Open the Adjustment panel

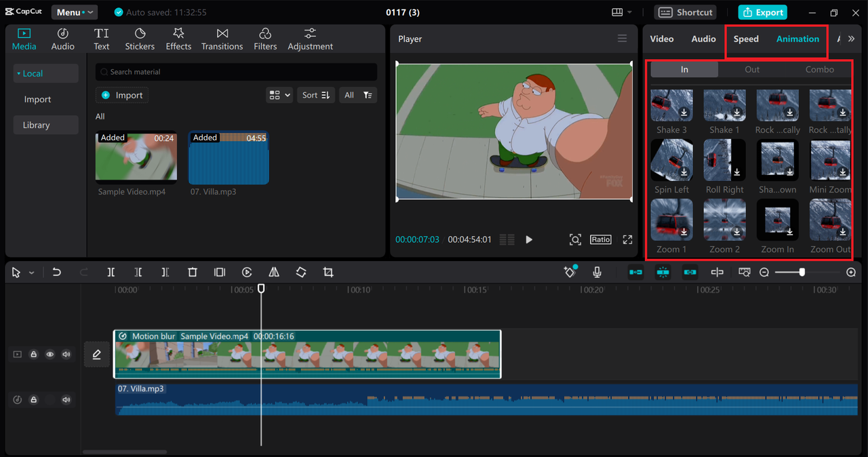tap(310, 39)
